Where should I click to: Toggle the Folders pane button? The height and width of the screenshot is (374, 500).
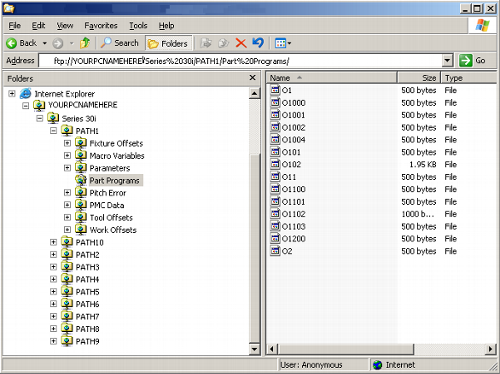[168, 43]
